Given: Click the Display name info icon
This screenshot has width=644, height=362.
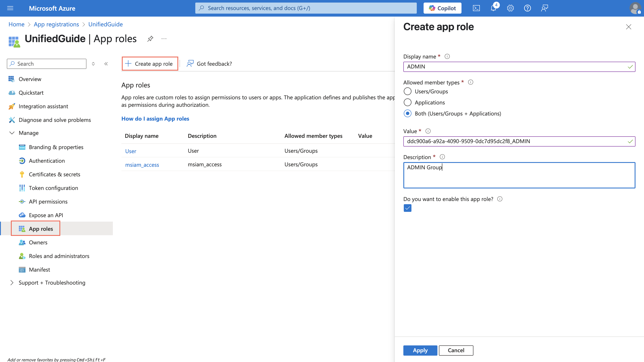Looking at the screenshot, I should pos(447,56).
